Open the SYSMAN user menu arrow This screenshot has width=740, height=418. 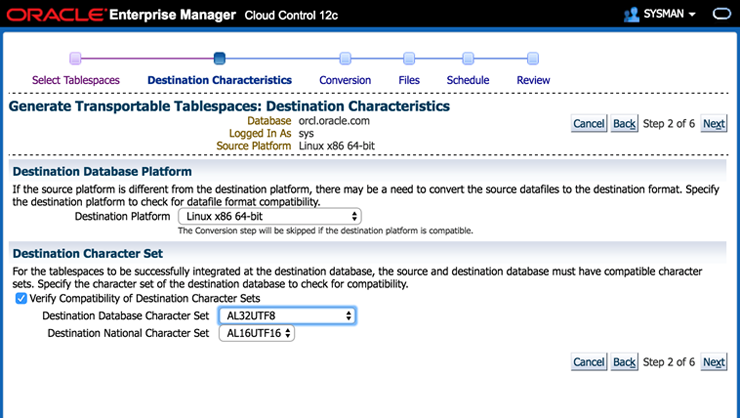coord(692,15)
